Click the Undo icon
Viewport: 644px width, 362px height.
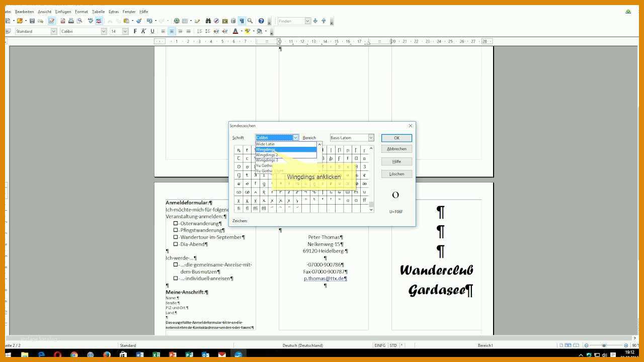149,21
